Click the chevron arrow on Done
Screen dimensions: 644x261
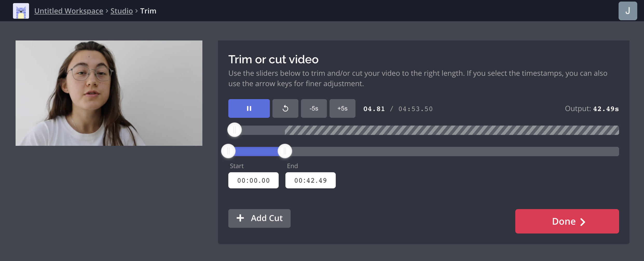click(583, 222)
